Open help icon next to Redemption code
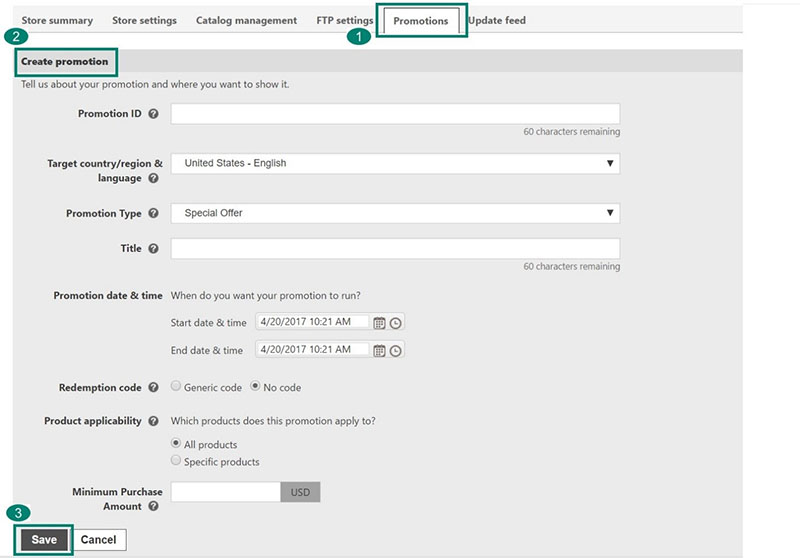 pyautogui.click(x=153, y=387)
